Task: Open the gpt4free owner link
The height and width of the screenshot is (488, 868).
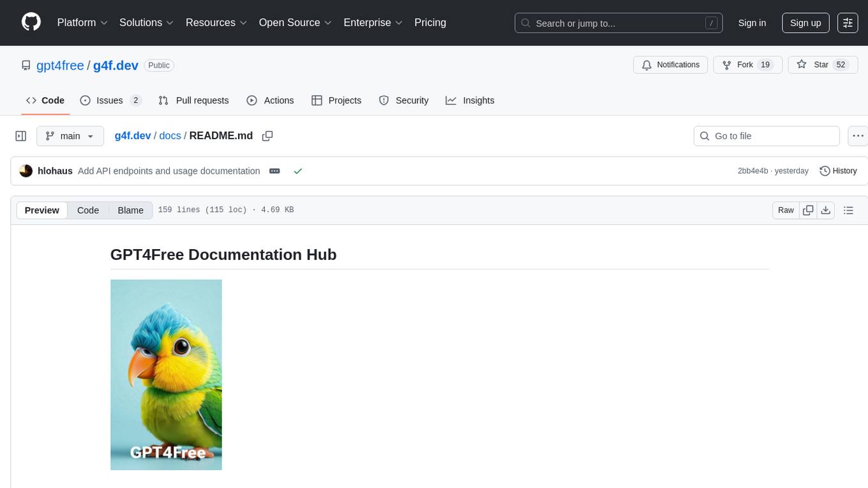Action: (60, 65)
